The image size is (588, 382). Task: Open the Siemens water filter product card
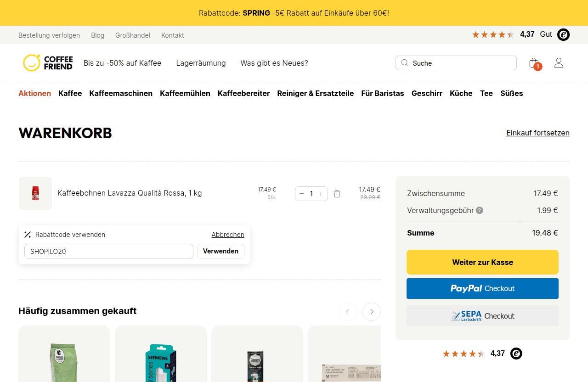click(161, 354)
